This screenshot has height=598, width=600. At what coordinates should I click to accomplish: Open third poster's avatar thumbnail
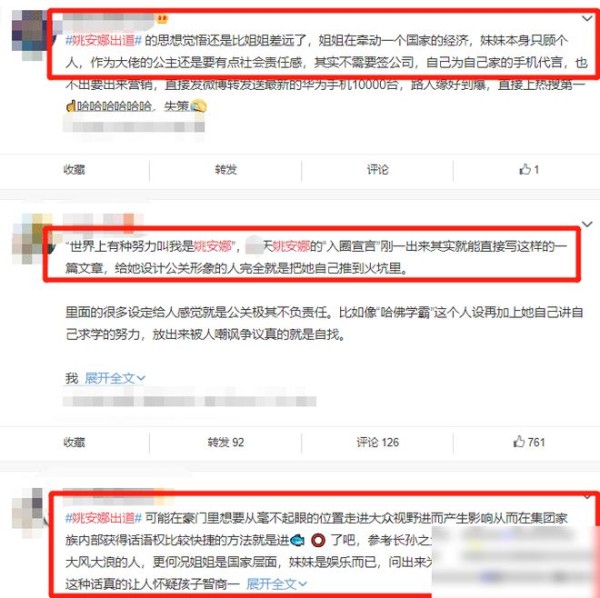(30, 513)
